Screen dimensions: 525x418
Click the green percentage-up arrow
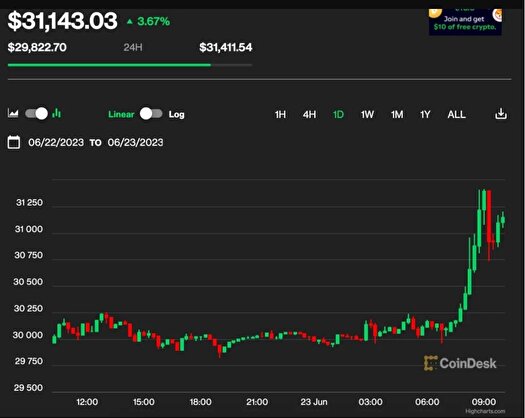click(130, 22)
